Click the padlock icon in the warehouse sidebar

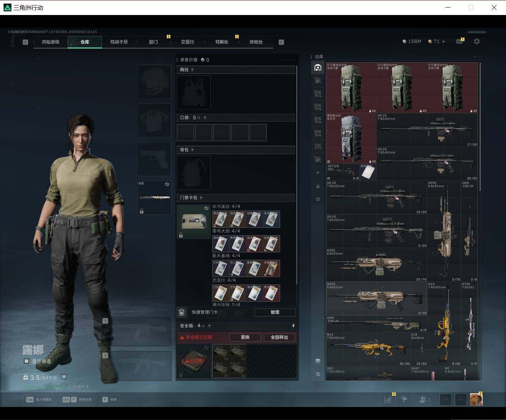(x=318, y=186)
